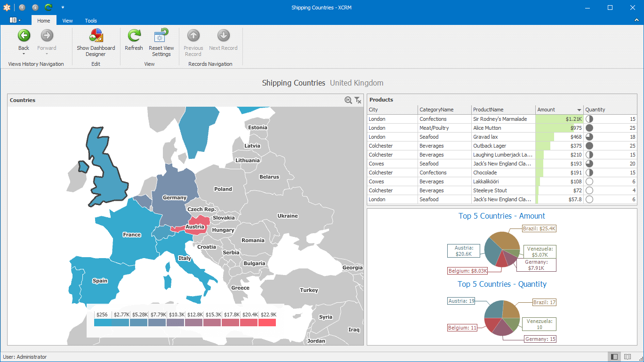This screenshot has width=644, height=362.
Task: Open the Show Dashboard Designer tool
Action: coord(96,36)
